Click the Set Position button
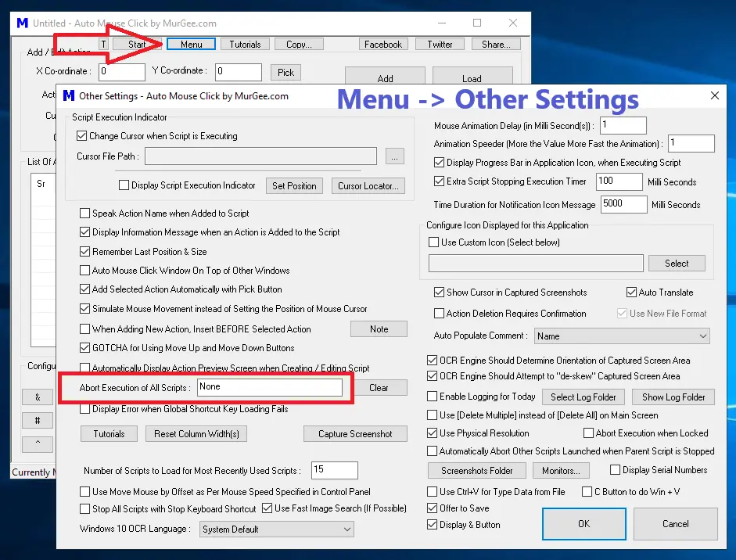The width and height of the screenshot is (736, 560). coord(294,186)
